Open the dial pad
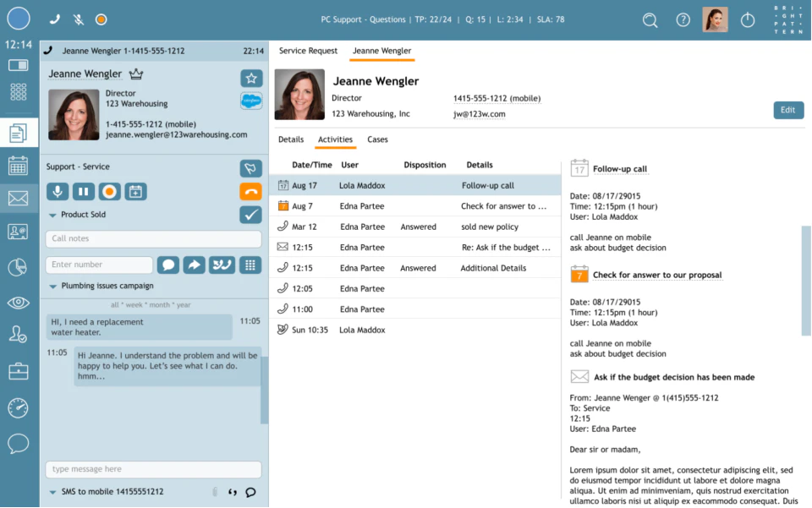 pyautogui.click(x=250, y=265)
